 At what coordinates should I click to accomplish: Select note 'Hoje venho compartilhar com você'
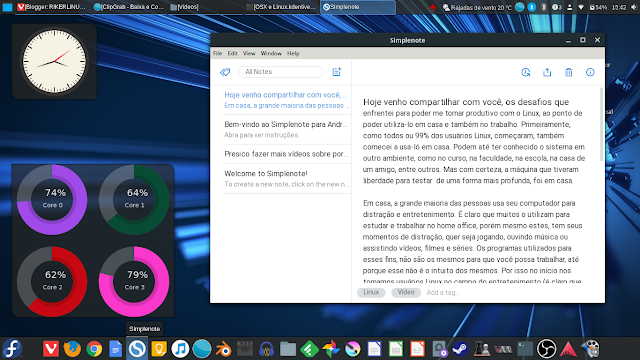[286, 100]
